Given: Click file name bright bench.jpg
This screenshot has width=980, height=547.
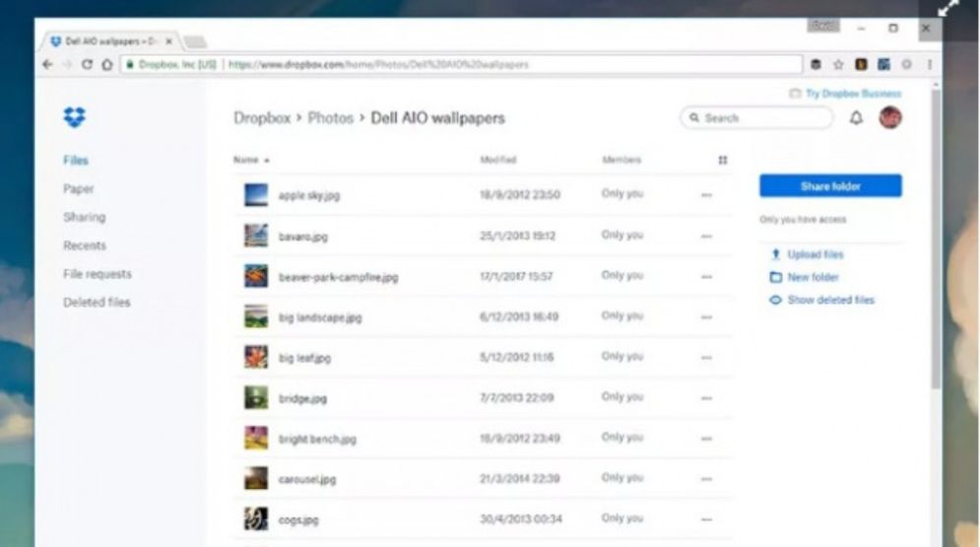Looking at the screenshot, I should point(317,440).
